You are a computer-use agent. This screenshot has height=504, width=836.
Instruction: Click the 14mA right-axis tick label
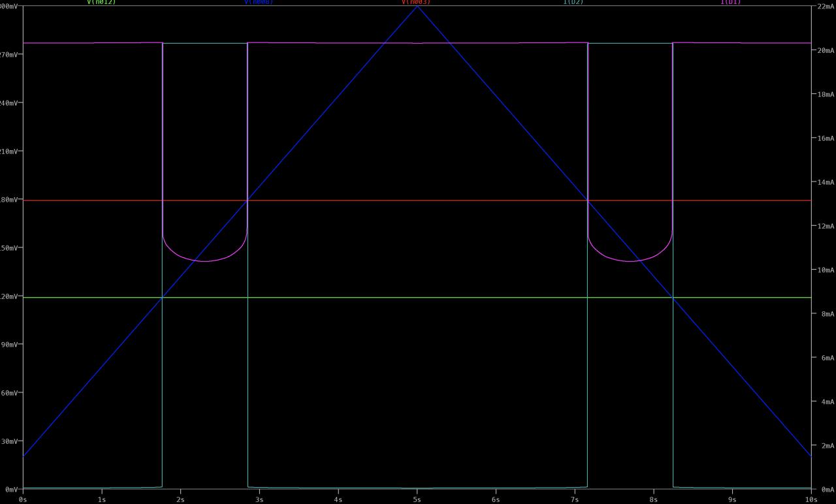(x=826, y=182)
